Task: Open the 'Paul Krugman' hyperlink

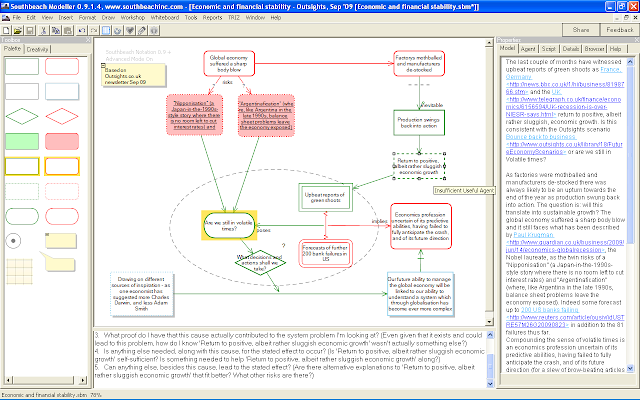Action: pos(533,235)
